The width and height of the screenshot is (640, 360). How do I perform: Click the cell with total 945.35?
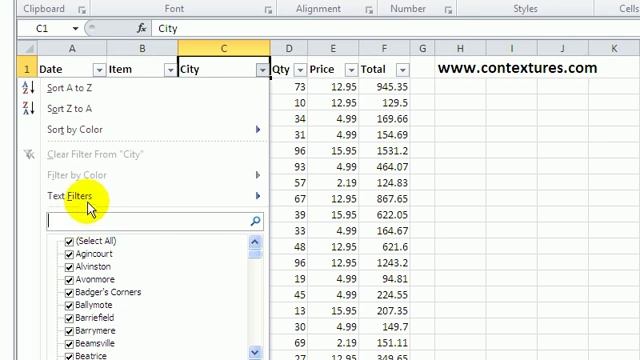click(x=384, y=87)
